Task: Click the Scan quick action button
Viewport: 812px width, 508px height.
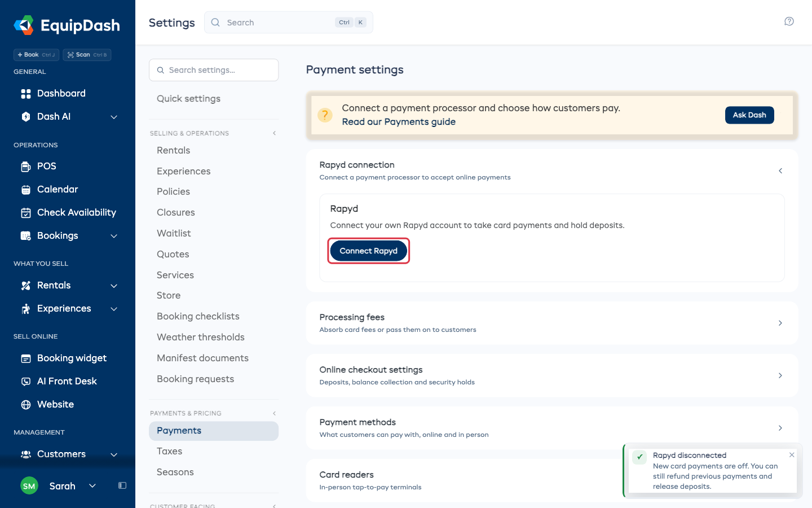Action: pyautogui.click(x=87, y=55)
